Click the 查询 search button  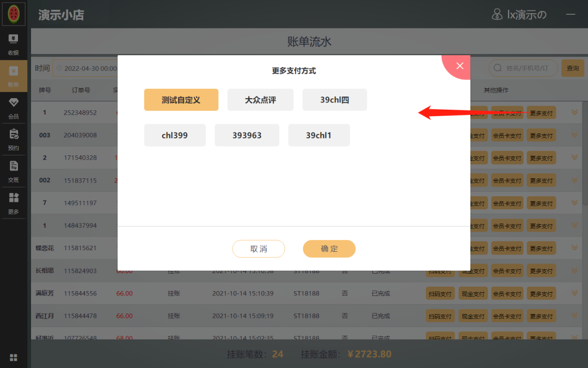click(x=573, y=68)
